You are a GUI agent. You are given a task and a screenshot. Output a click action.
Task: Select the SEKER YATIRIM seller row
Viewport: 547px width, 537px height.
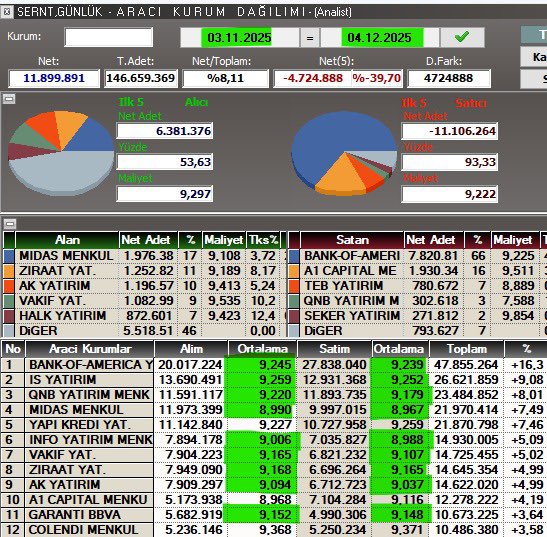tap(418, 316)
